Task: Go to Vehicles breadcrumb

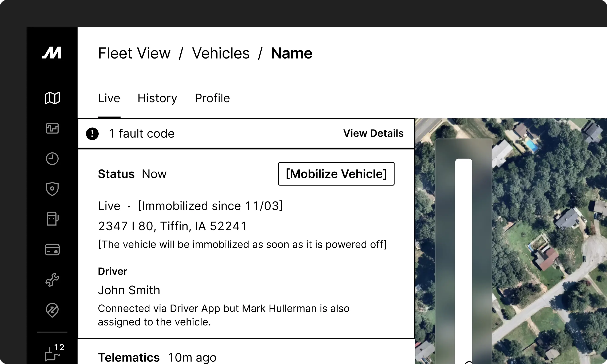Action: [x=220, y=53]
